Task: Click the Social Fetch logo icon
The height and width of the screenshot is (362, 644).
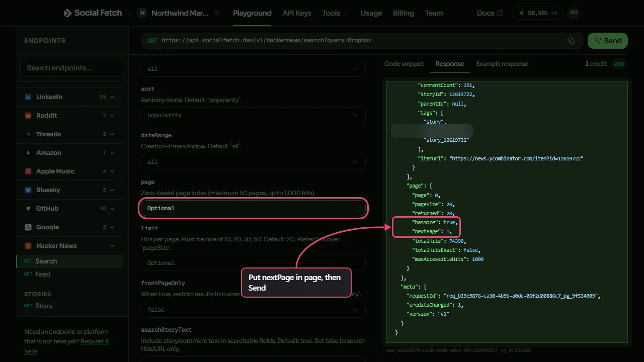Action: click(68, 13)
